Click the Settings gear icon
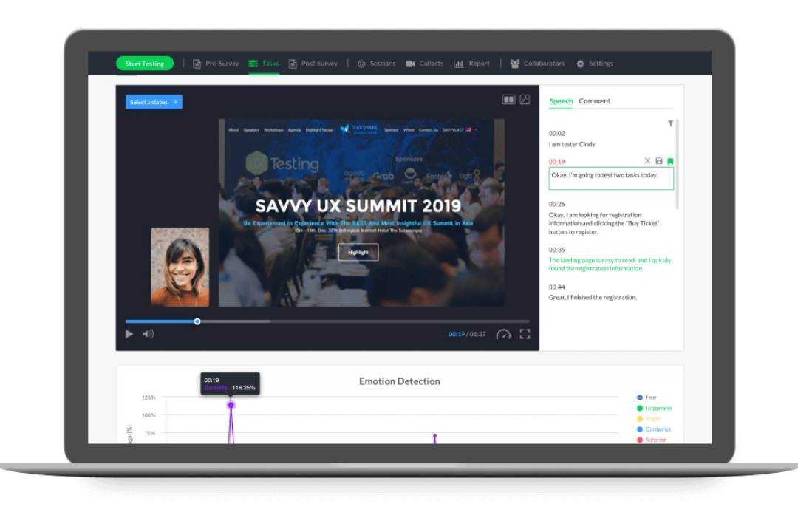798x532 pixels. tap(580, 64)
